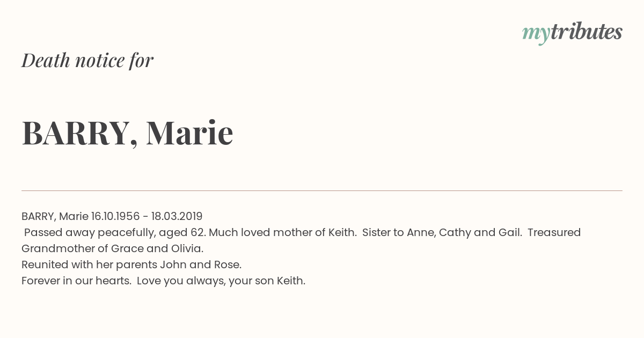Click "Grandmother of Grace and Olivia" line
The height and width of the screenshot is (338, 644).
pos(113,248)
